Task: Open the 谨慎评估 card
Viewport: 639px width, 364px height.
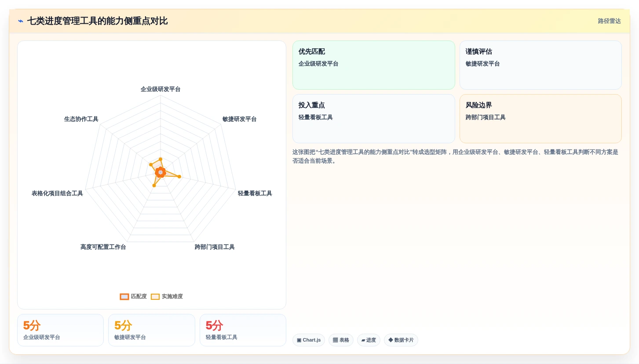Action: click(540, 65)
